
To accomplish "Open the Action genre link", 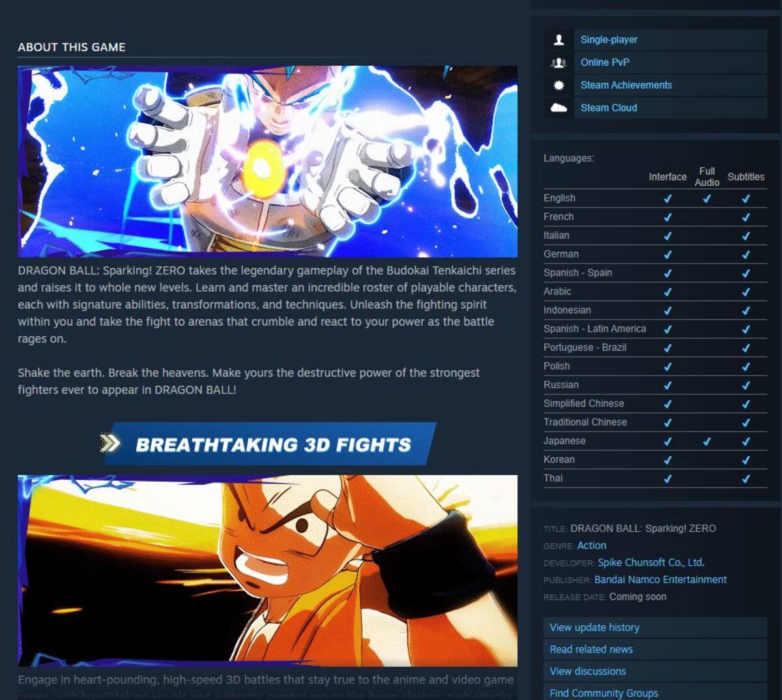I will [x=591, y=546].
